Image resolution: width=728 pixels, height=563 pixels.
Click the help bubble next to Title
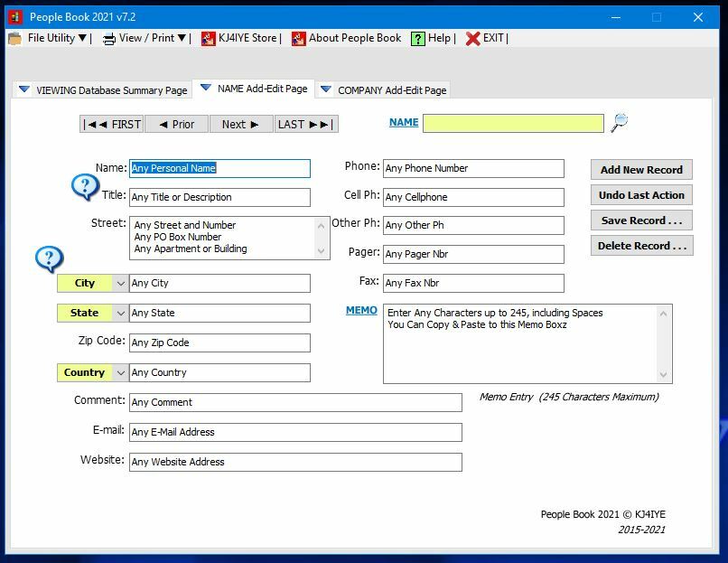click(x=85, y=187)
